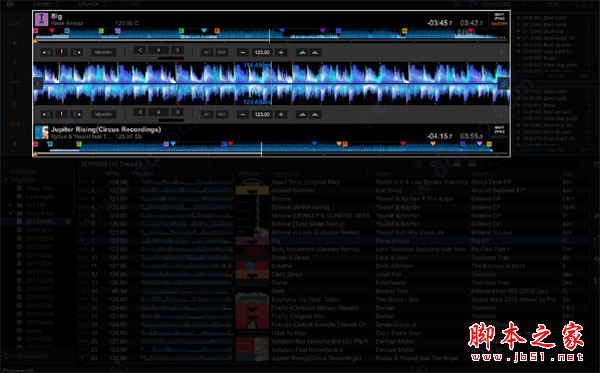This screenshot has height=373, width=600.
Task: Click the previous beat jump arrow on the top deck
Action: 140,50
